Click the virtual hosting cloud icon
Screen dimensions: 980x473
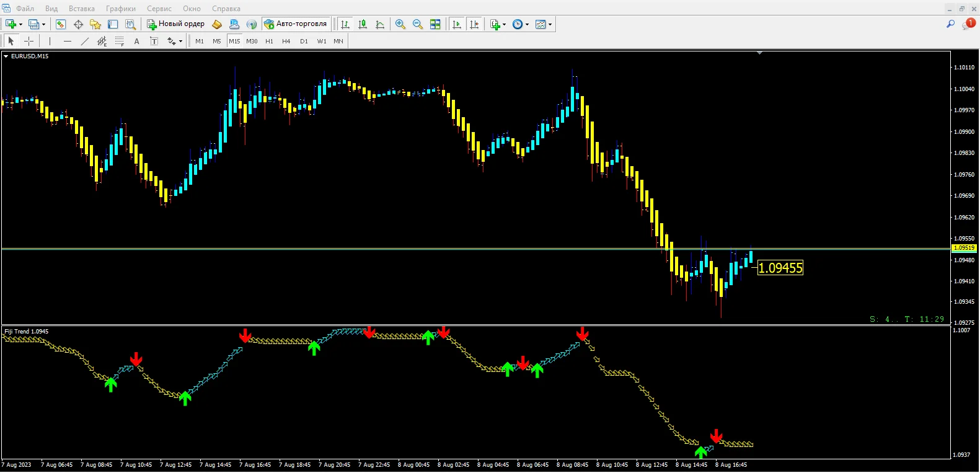(234, 24)
